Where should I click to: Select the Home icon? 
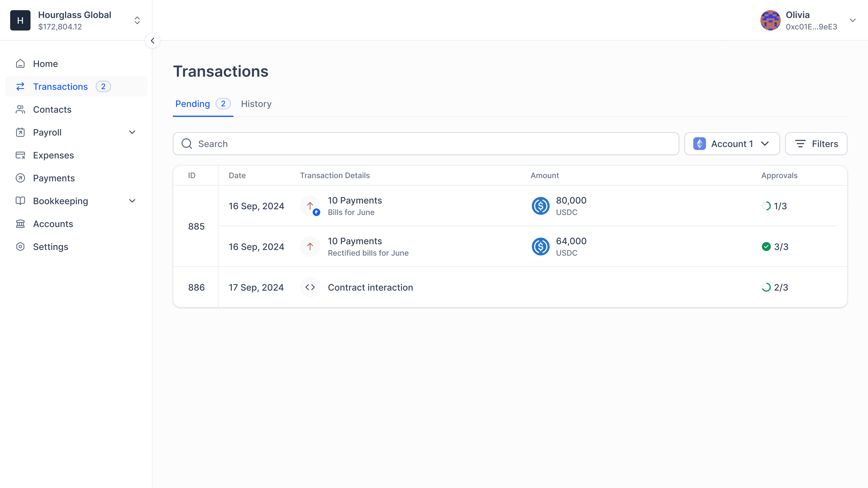click(x=20, y=63)
